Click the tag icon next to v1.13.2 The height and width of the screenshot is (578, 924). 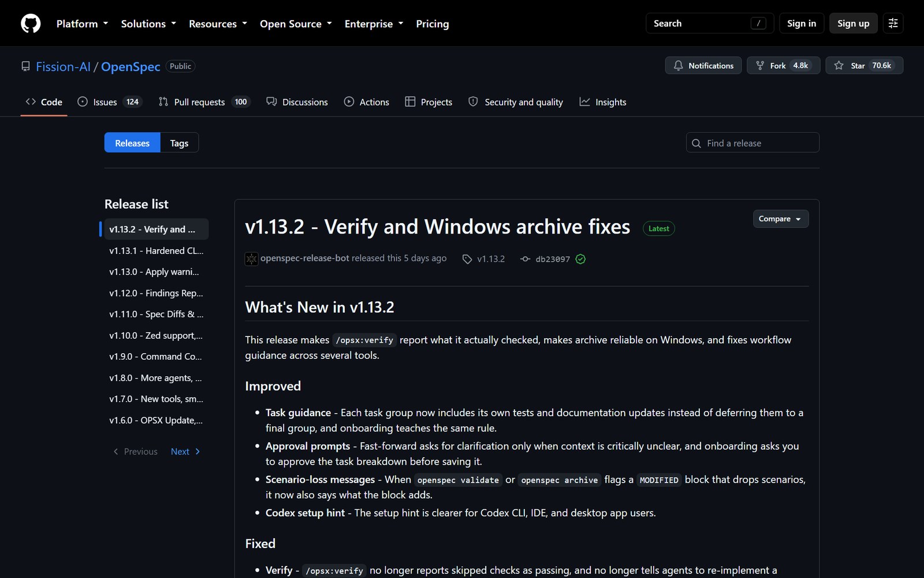[x=467, y=259]
